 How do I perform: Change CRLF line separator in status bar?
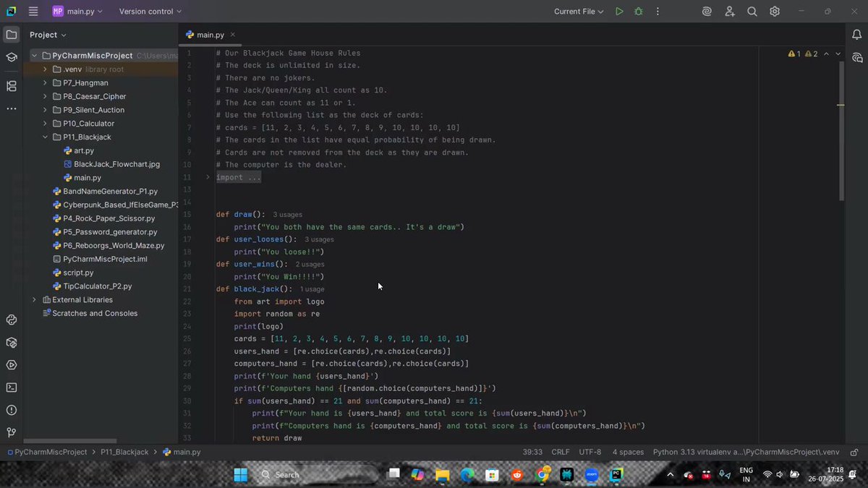click(x=561, y=452)
